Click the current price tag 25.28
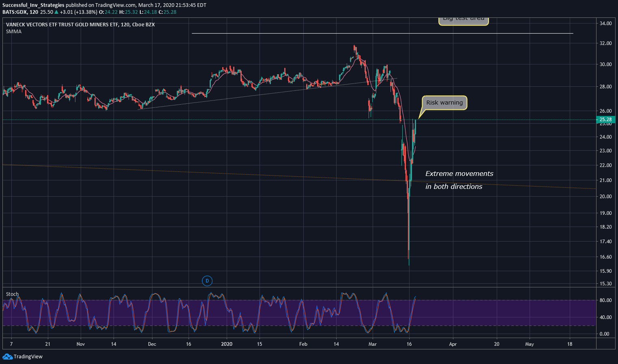Image resolution: width=618 pixels, height=364 pixels. [x=605, y=119]
